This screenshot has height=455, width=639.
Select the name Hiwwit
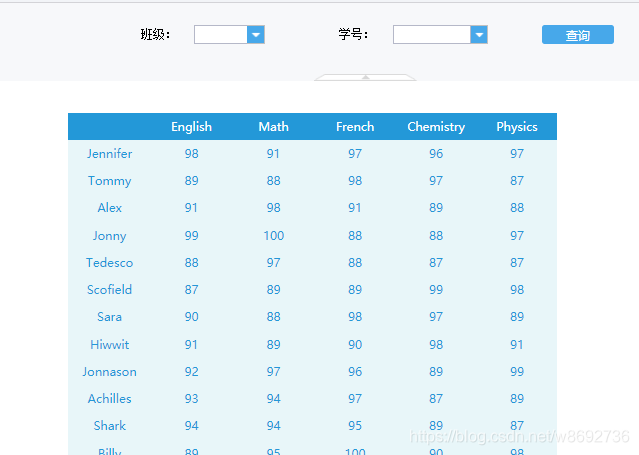[109, 345]
